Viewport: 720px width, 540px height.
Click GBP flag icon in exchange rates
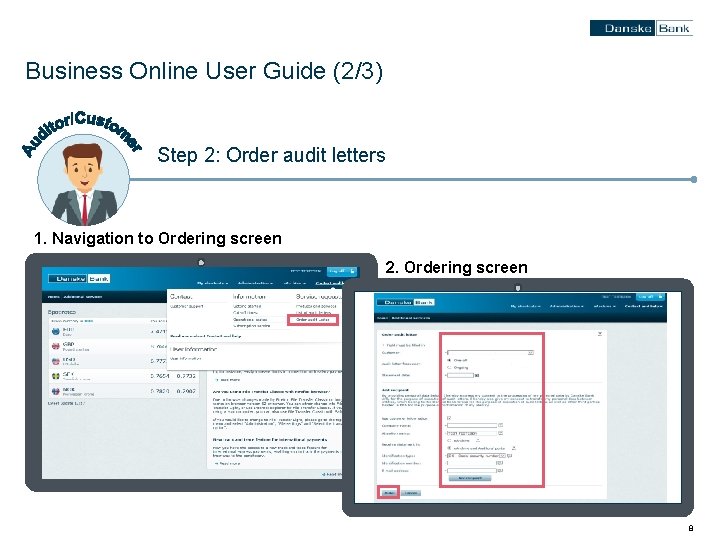(56, 346)
